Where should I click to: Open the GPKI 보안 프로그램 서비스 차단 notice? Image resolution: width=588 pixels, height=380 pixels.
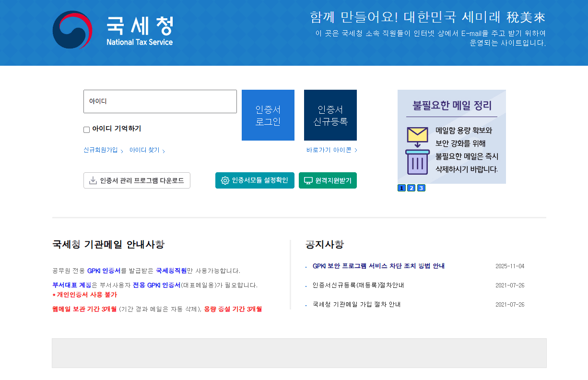coord(379,266)
